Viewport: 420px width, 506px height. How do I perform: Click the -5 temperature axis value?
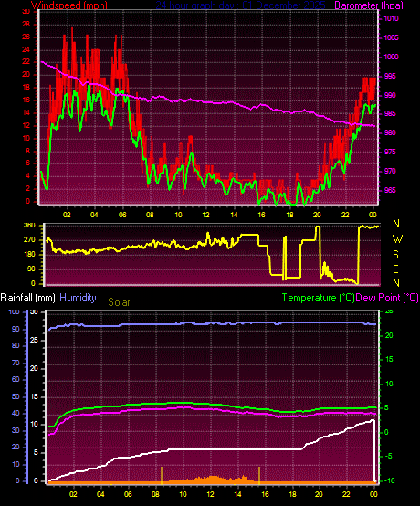tap(387, 456)
